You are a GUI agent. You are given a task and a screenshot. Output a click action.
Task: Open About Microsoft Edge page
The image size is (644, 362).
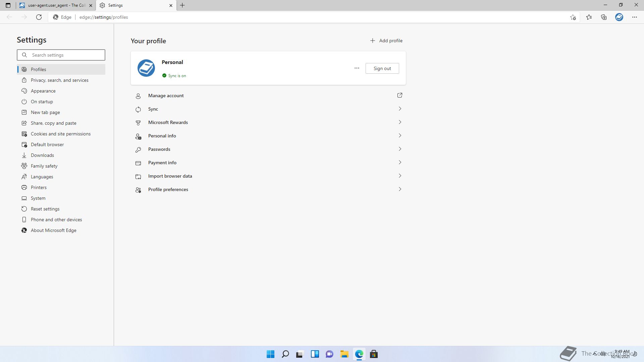click(x=61, y=230)
